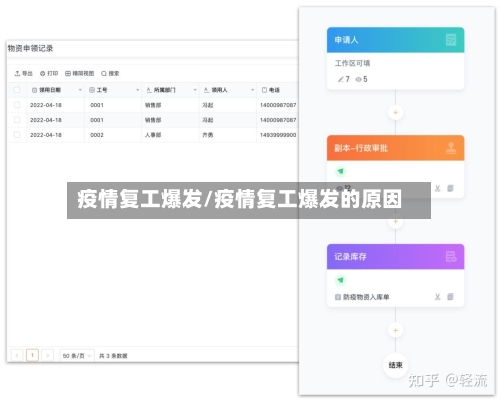Click the copy icon in 副本-行政审批 node
Image resolution: width=500 pixels, height=401 pixels.
point(450,189)
